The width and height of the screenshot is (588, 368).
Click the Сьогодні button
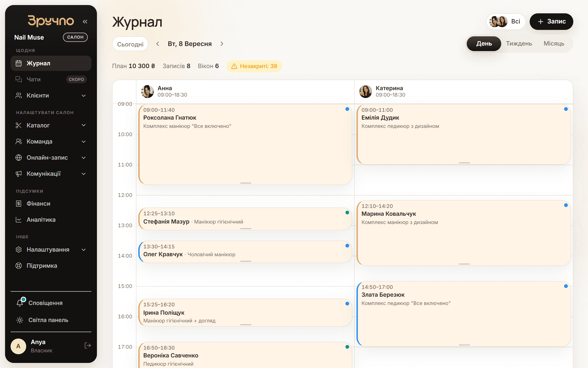pyautogui.click(x=130, y=44)
